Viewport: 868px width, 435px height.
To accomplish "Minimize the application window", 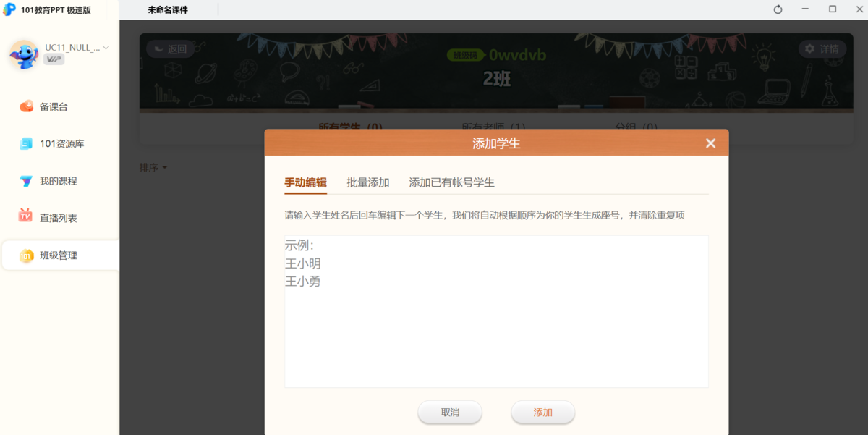I will [x=805, y=9].
